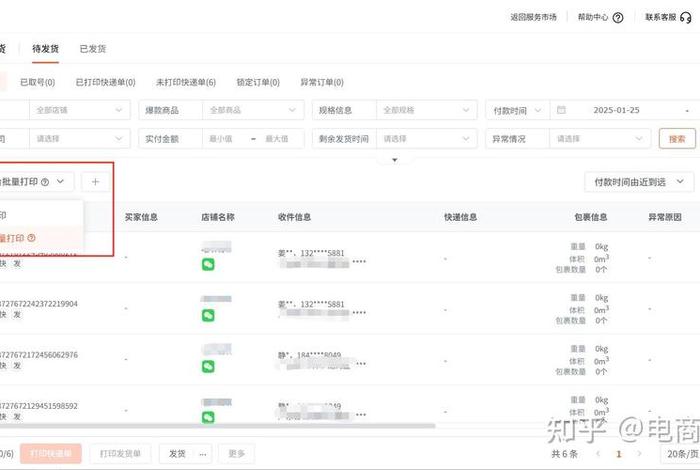Image resolution: width=700 pixels, height=470 pixels.
Task: Open the 付款时间 type dropdown
Action: click(518, 110)
